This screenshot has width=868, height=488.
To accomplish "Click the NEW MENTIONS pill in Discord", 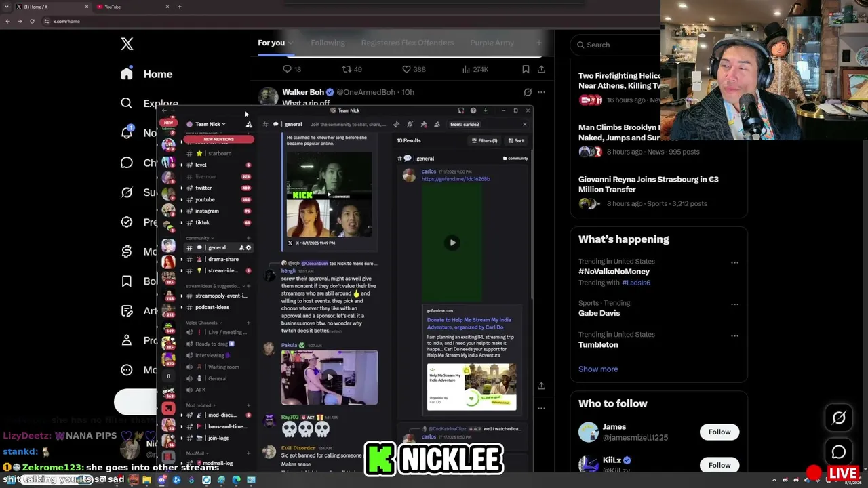I will pyautogui.click(x=219, y=140).
